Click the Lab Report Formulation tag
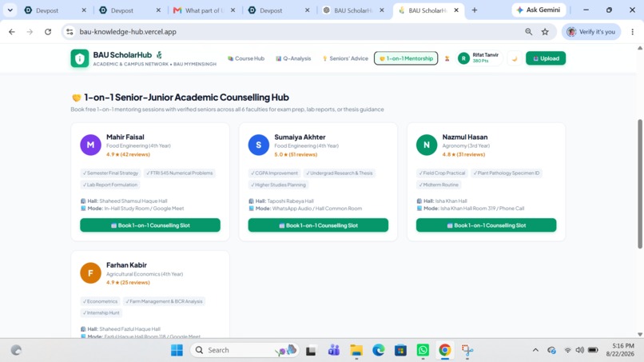The image size is (644, 362). point(110,185)
